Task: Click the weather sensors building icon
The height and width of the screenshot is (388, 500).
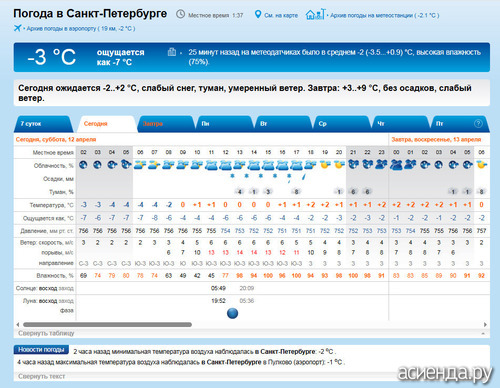Action: tap(172, 52)
